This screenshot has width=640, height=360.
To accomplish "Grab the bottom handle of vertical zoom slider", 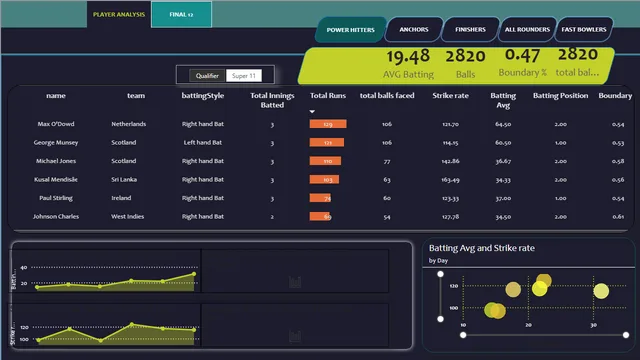I will point(440,319).
